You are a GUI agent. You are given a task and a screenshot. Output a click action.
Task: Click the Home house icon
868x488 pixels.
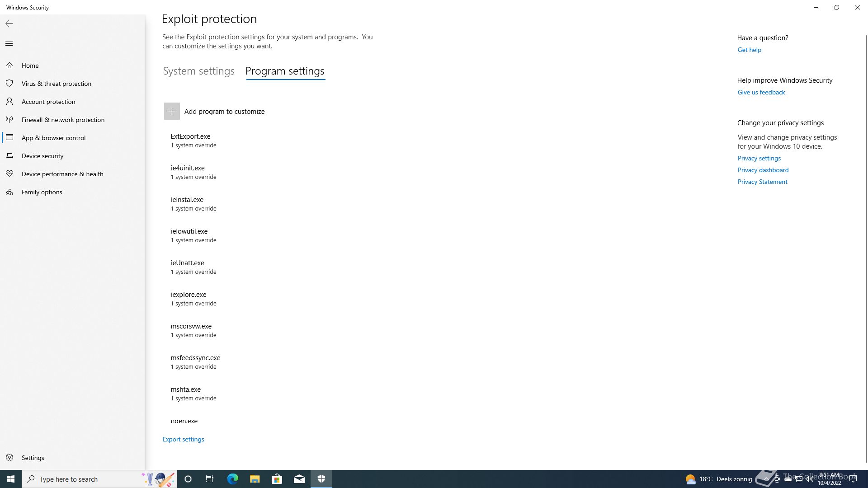point(9,66)
